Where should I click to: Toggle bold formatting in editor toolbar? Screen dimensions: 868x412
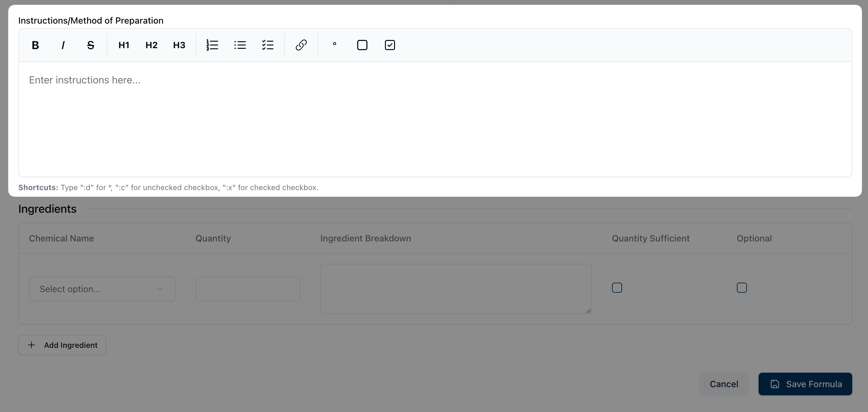click(35, 45)
